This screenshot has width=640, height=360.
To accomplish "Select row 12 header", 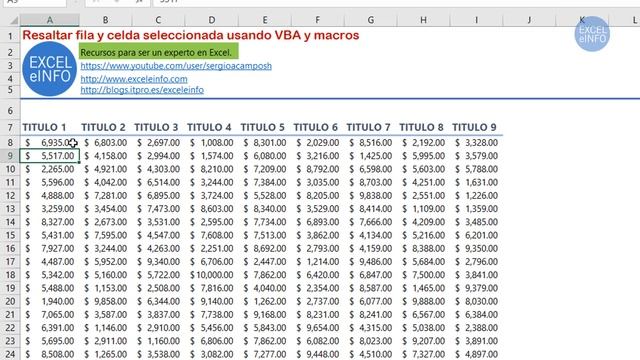I will point(10,196).
